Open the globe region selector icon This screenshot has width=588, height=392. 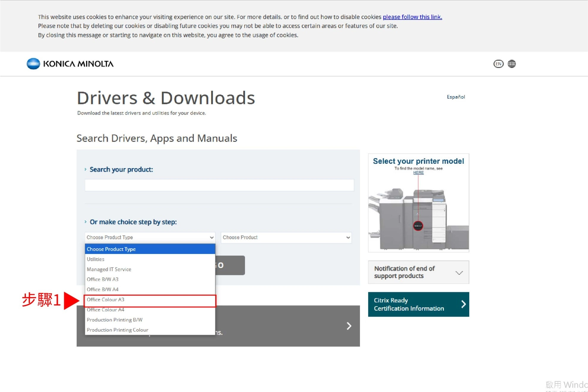tap(511, 64)
